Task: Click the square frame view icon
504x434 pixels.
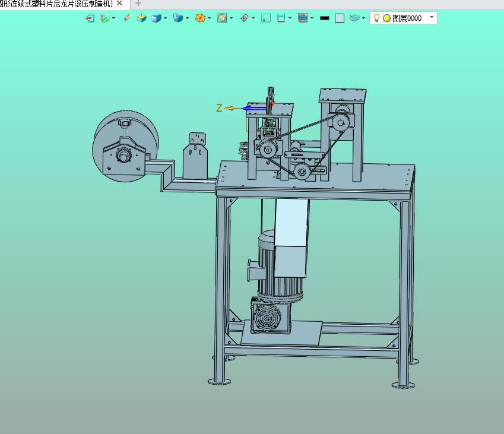Action: pos(266,18)
